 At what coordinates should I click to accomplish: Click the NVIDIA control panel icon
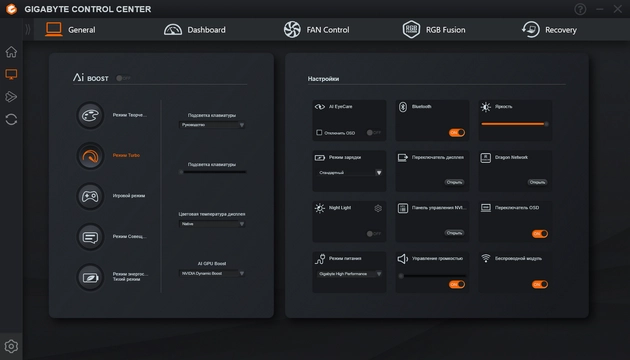[403, 208]
